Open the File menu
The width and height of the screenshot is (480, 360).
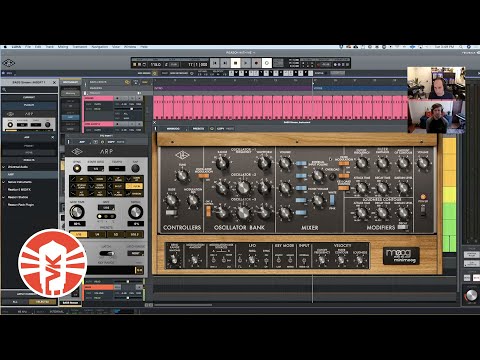coord(28,47)
